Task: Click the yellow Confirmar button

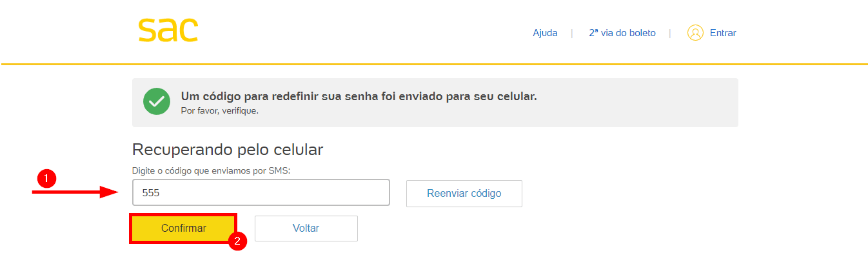Action: (184, 229)
